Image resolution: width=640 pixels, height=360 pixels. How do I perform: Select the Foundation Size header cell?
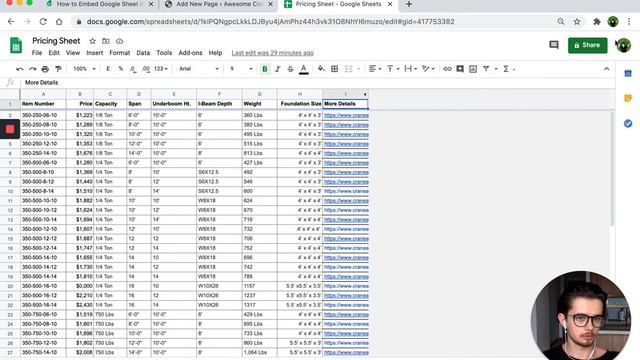pos(300,104)
